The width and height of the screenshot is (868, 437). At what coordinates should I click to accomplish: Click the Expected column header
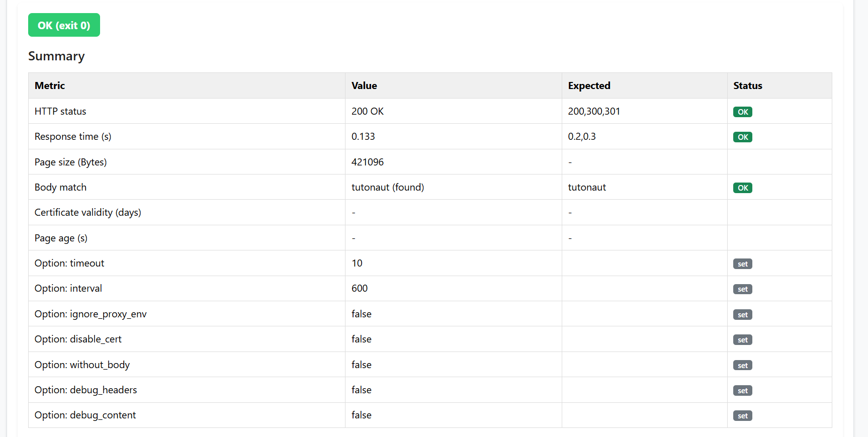point(589,85)
